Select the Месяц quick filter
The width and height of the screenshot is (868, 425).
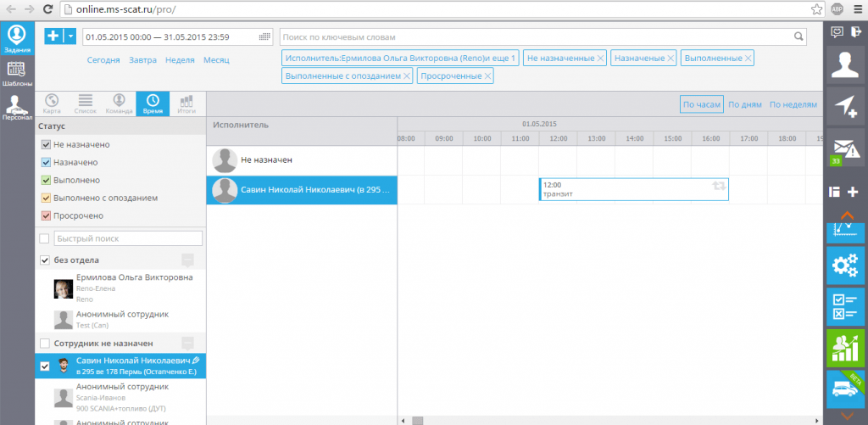216,60
